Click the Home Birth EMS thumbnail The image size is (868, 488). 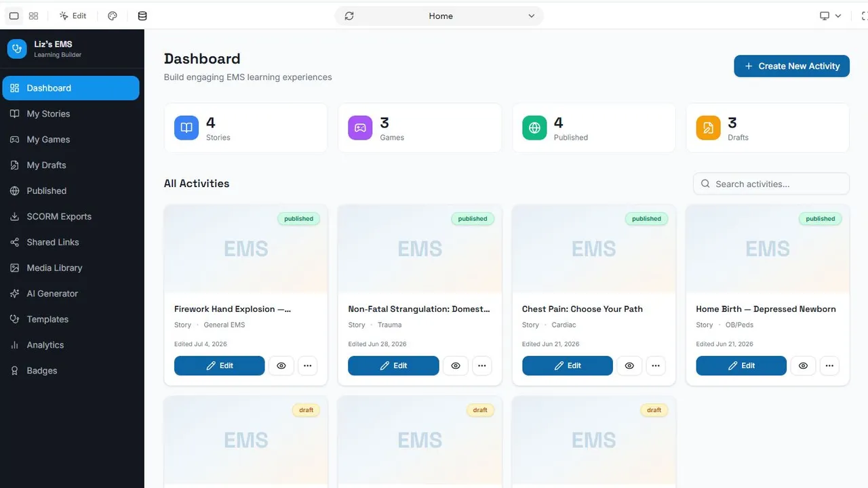(x=768, y=249)
